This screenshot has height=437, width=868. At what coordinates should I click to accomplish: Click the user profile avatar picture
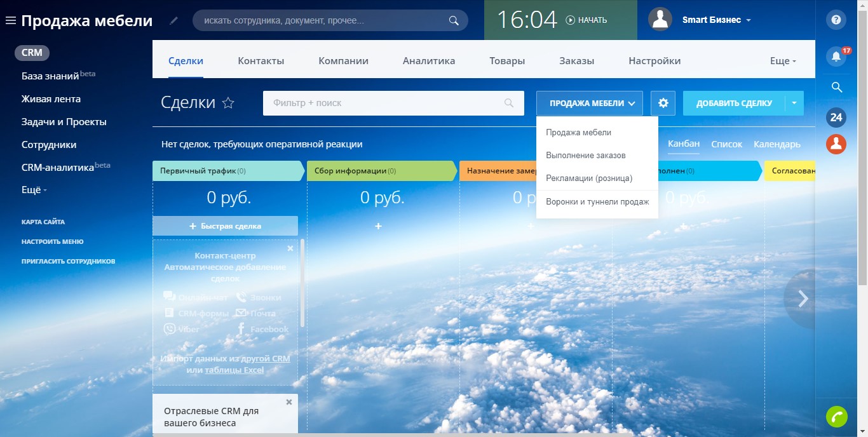pyautogui.click(x=660, y=20)
